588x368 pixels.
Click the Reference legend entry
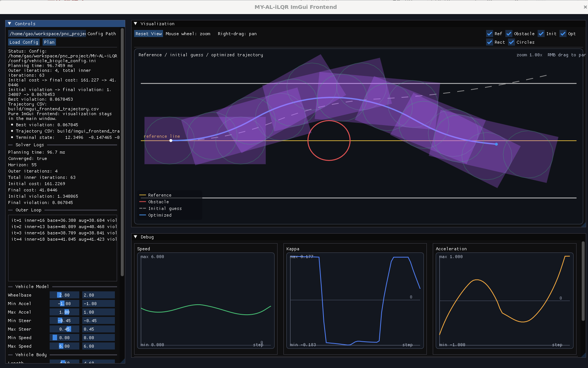156,195
